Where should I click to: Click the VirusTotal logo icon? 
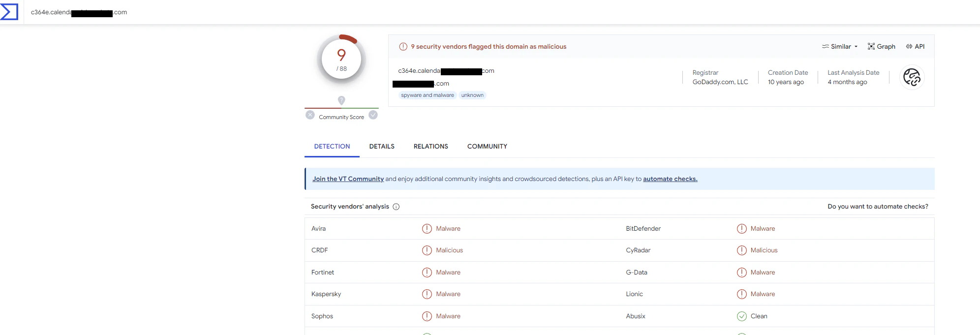(9, 12)
